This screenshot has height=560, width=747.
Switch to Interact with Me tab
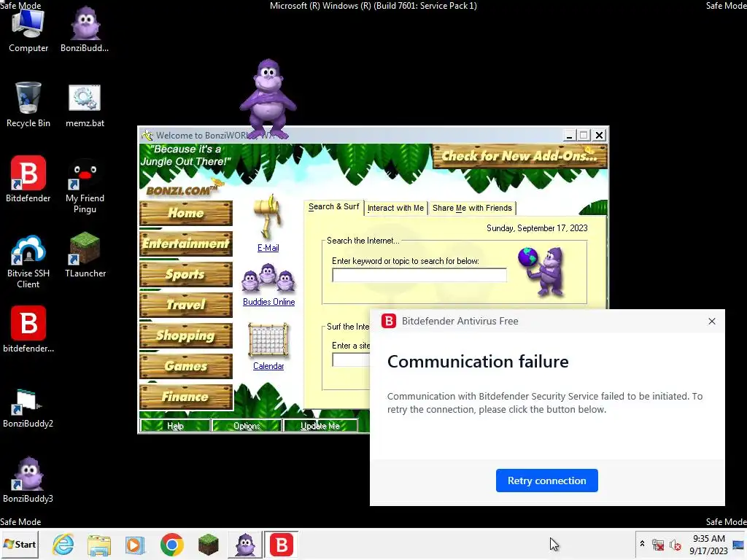tap(395, 208)
